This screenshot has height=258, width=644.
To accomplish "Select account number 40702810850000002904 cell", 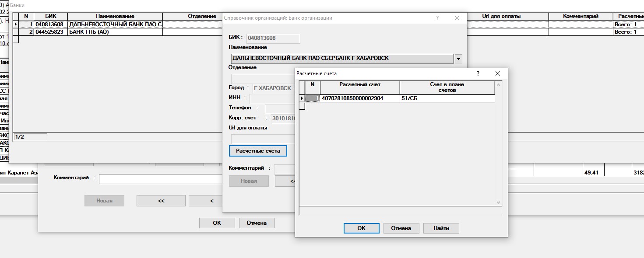I will [x=360, y=98].
